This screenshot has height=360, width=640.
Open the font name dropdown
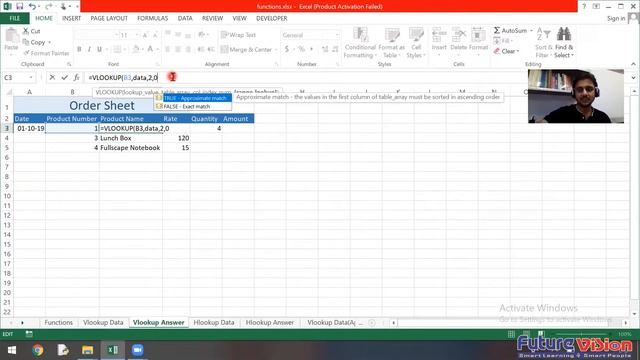pos(116,35)
